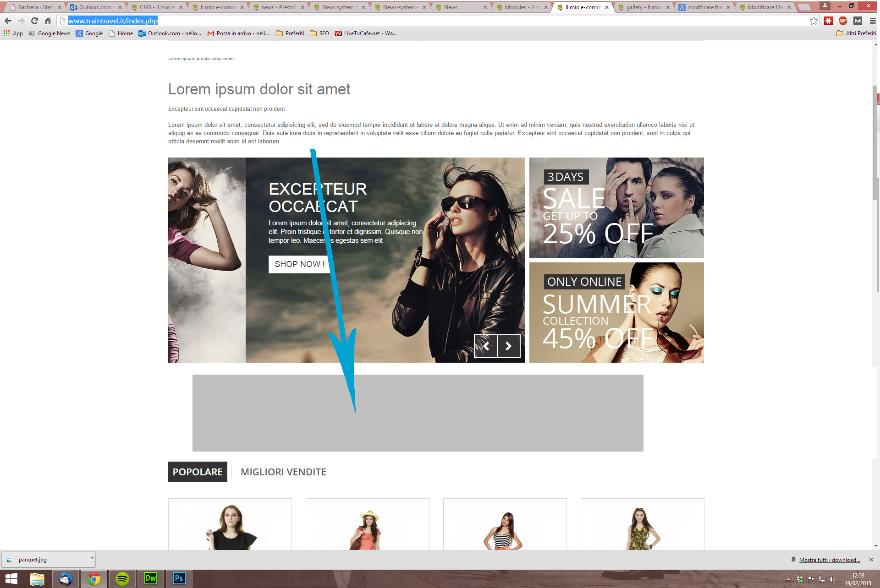Image resolution: width=880 pixels, height=588 pixels.
Task: Expand the SEO bookmarks folder
Action: point(319,33)
